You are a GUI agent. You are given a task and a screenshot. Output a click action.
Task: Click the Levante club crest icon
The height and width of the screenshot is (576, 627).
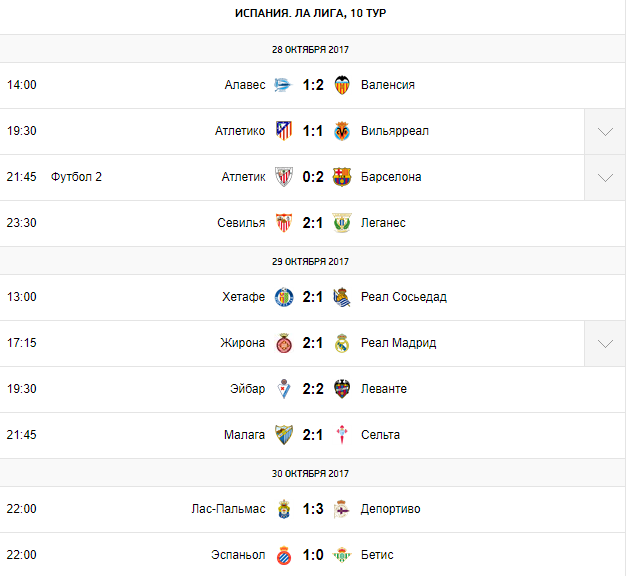342,389
